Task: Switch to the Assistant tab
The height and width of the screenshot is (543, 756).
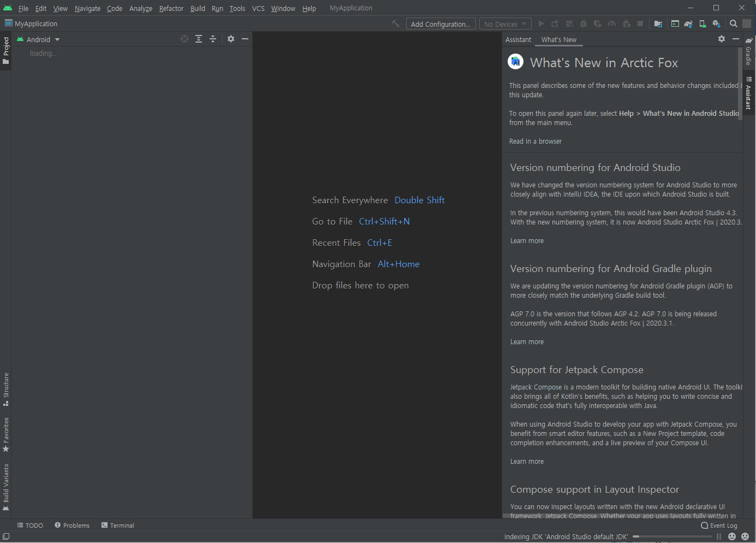Action: (x=518, y=39)
